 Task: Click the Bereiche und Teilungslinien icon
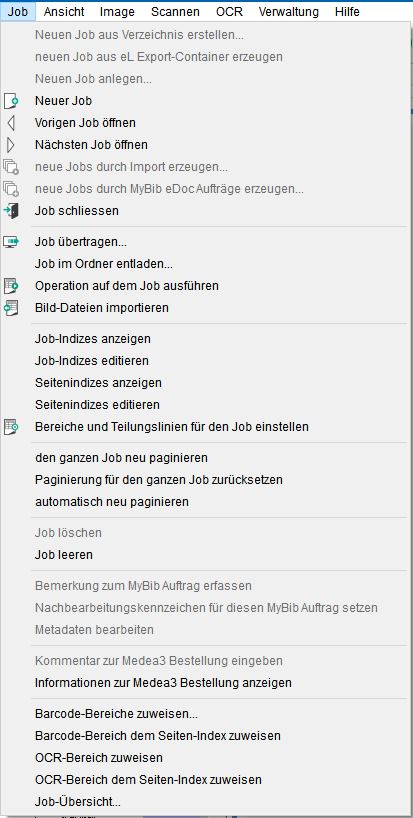[x=11, y=427]
